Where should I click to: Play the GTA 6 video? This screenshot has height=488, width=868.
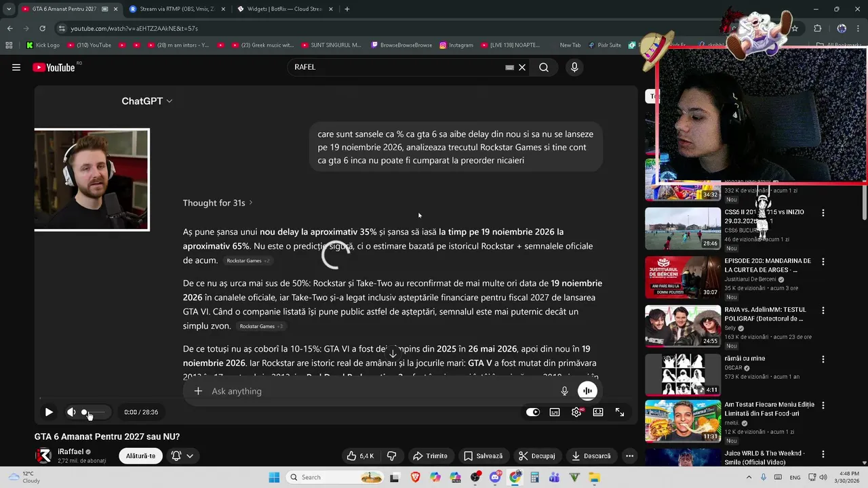[49, 412]
